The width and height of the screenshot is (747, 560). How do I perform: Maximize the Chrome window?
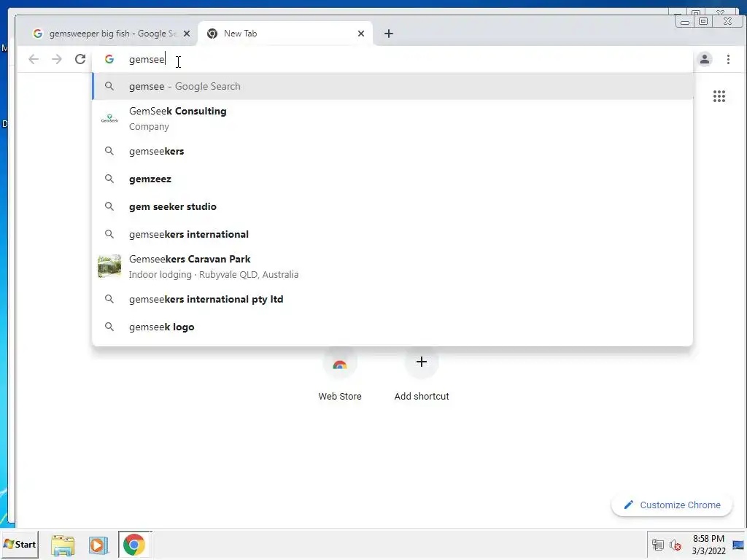pyautogui.click(x=703, y=21)
